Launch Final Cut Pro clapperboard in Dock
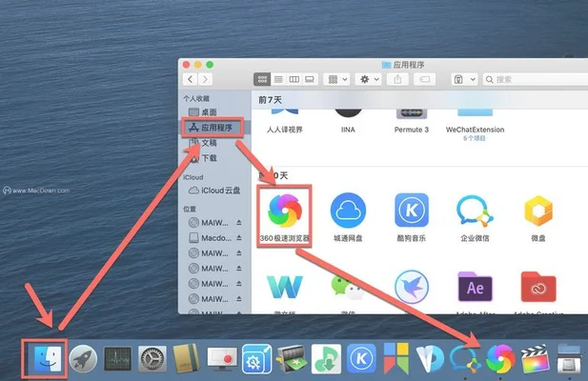588x381 pixels. (536, 359)
